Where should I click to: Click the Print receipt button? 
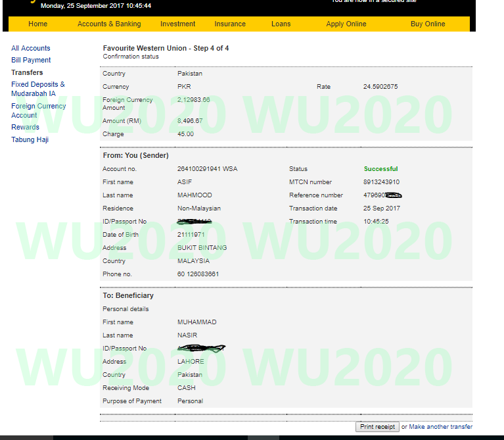[377, 426]
